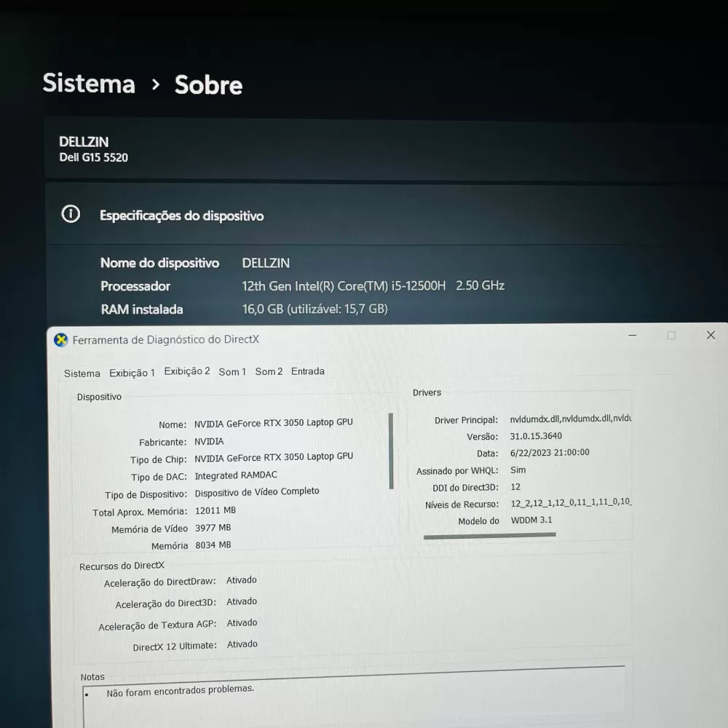Switch to the Som 2 tab
The width and height of the screenshot is (728, 728).
(x=269, y=371)
